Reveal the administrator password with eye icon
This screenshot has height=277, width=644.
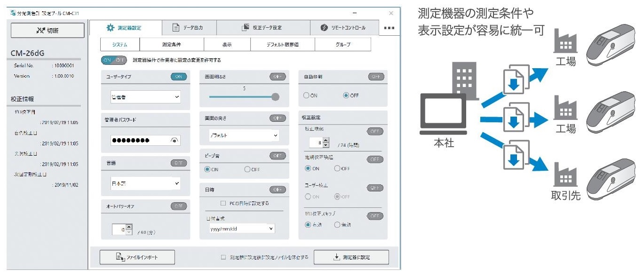[175, 141]
